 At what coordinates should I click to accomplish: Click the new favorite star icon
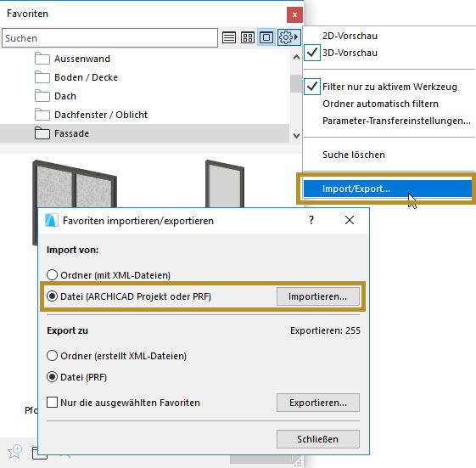click(15, 452)
